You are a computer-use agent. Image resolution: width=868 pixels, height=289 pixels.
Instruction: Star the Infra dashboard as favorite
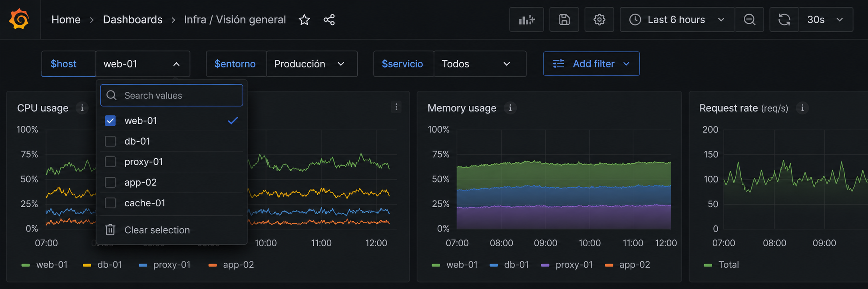[x=304, y=20]
